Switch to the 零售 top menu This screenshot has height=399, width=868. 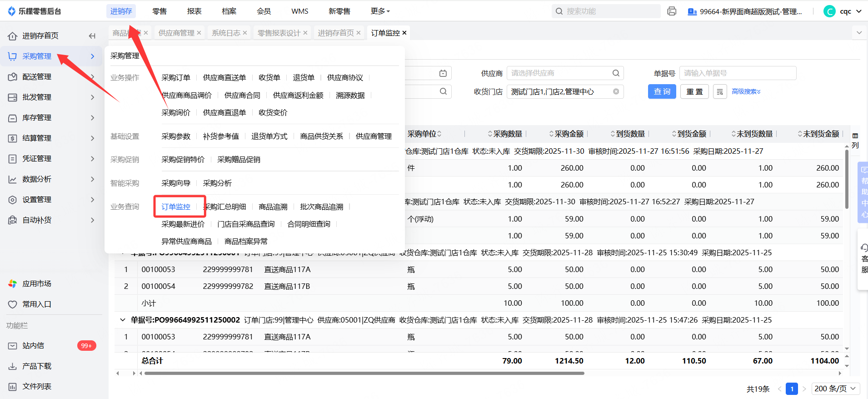pyautogui.click(x=160, y=11)
